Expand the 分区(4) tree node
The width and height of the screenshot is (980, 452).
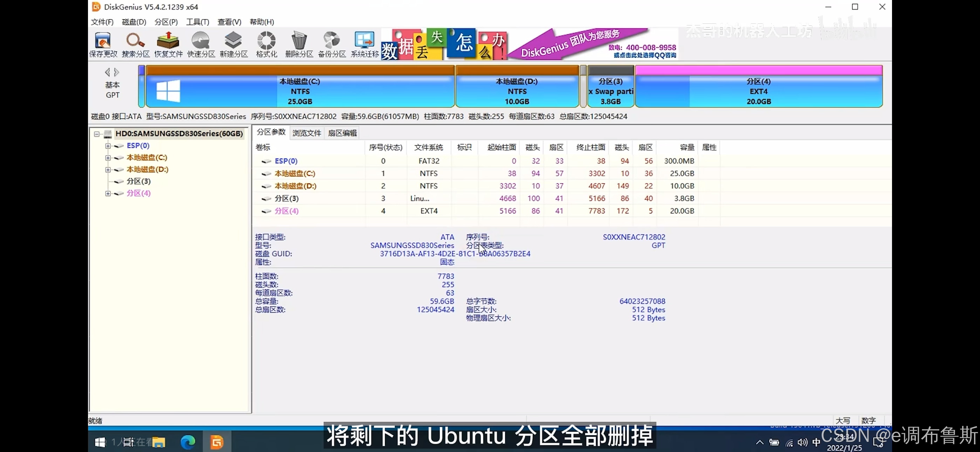click(108, 193)
